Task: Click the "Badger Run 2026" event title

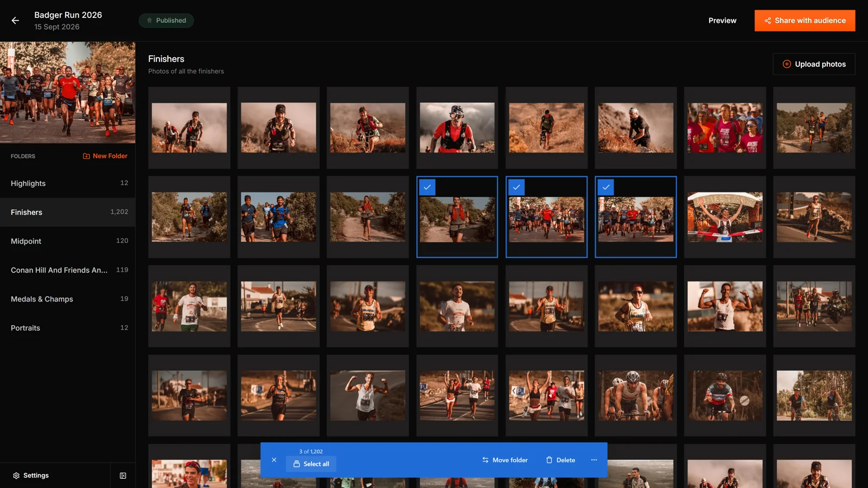Action: point(68,15)
